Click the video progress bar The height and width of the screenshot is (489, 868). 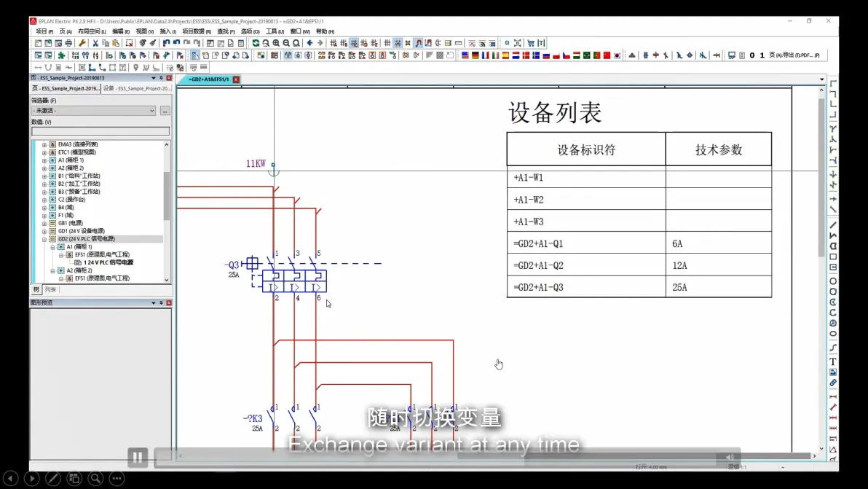tap(438, 457)
